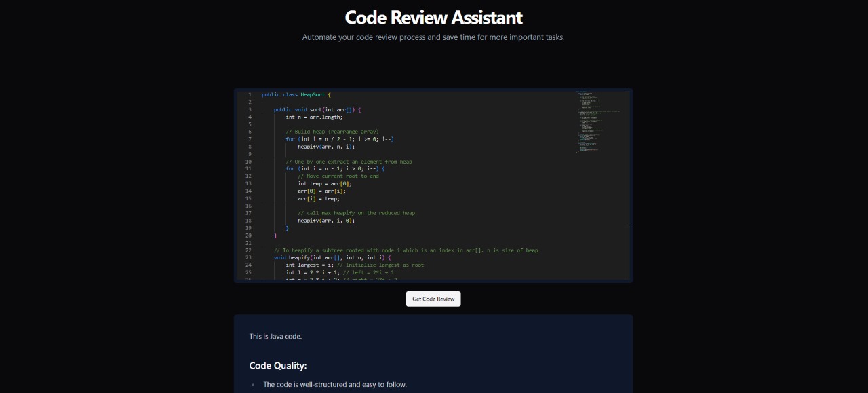Click line number 23 in the gutter

(x=248, y=257)
